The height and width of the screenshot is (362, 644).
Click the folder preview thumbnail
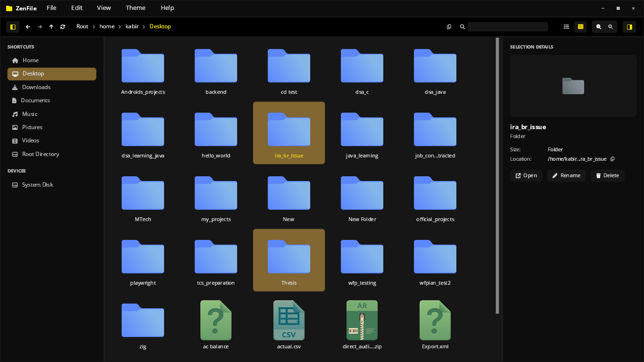point(573,86)
